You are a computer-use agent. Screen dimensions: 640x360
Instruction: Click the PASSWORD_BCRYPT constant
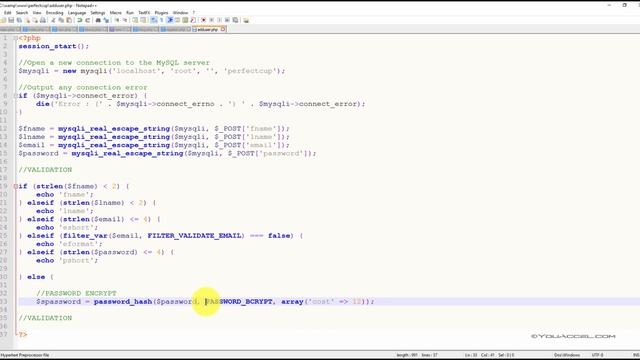[x=239, y=301]
